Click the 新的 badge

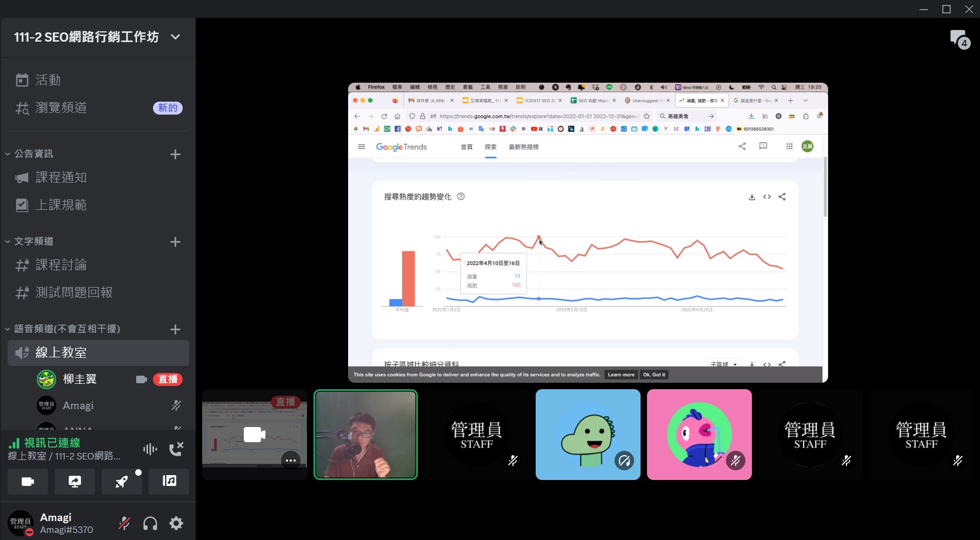168,108
